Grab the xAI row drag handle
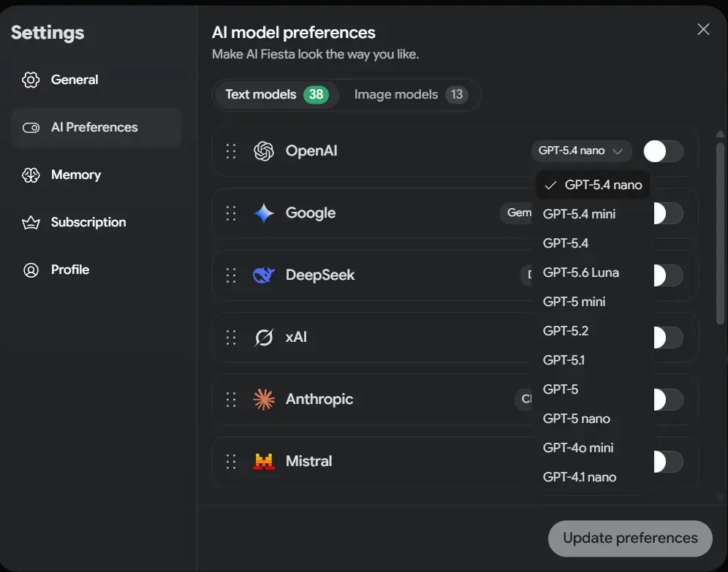Screen dimensions: 728x572 (x=231, y=338)
